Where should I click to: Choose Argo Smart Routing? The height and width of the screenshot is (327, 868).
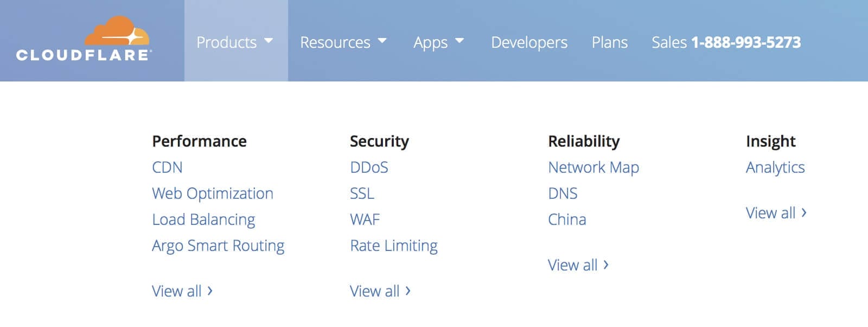218,246
